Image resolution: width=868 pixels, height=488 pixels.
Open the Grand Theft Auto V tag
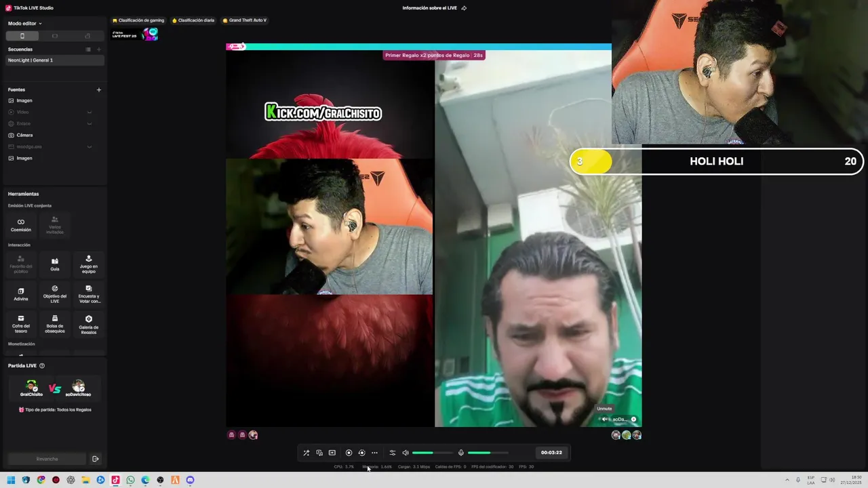(245, 20)
